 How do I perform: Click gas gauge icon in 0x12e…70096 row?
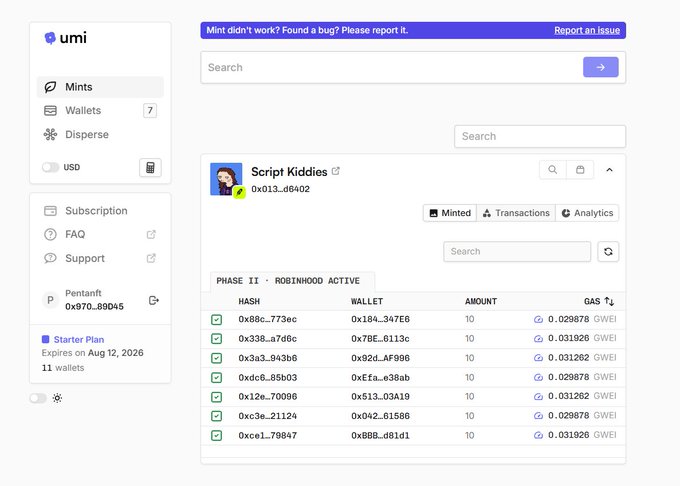[538, 397]
